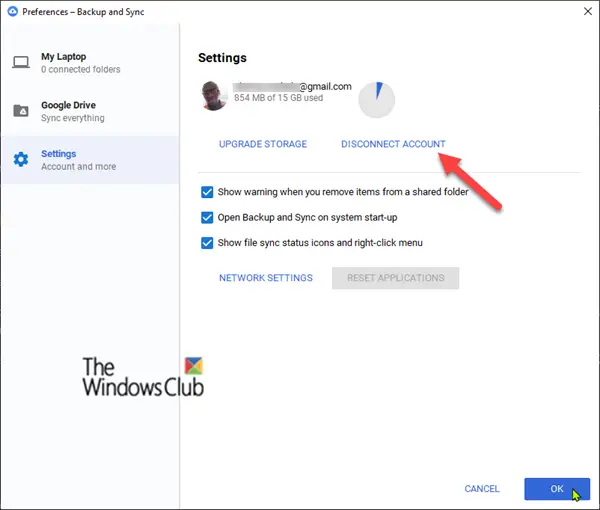This screenshot has height=510, width=600.
Task: Click the Settings gear icon in sidebar
Action: click(x=21, y=159)
